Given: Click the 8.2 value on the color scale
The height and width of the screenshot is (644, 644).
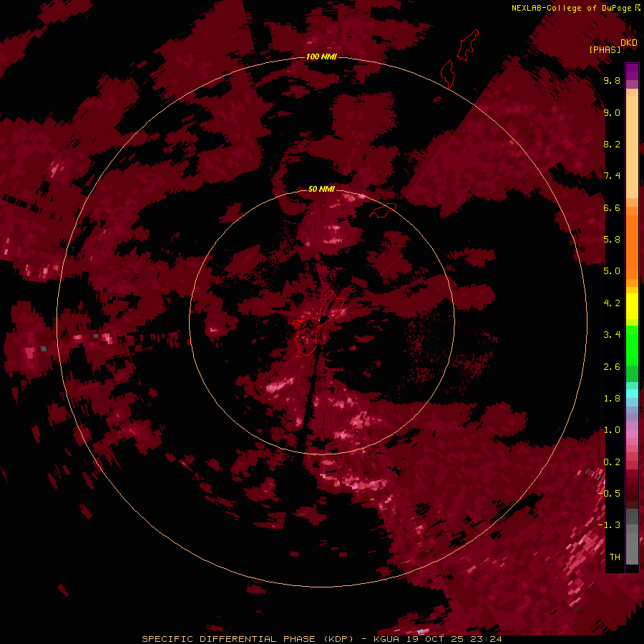Looking at the screenshot, I should coord(612,144).
